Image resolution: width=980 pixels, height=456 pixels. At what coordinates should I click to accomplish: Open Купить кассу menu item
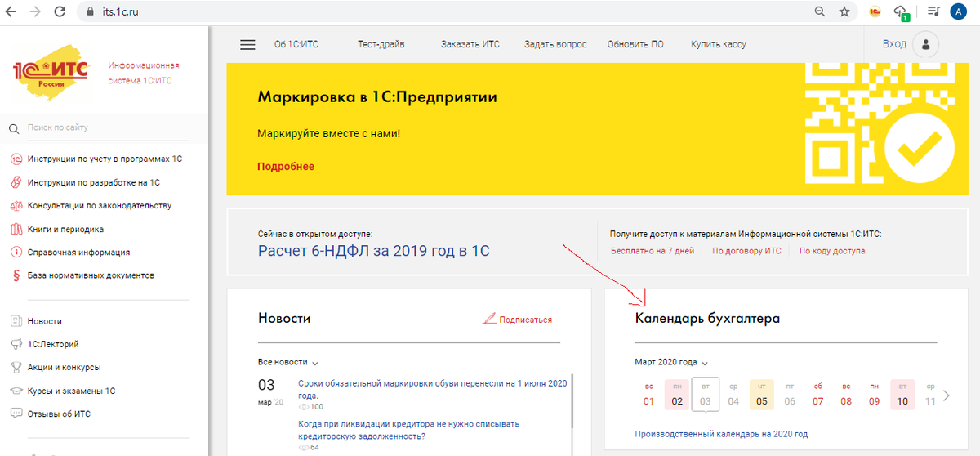719,44
